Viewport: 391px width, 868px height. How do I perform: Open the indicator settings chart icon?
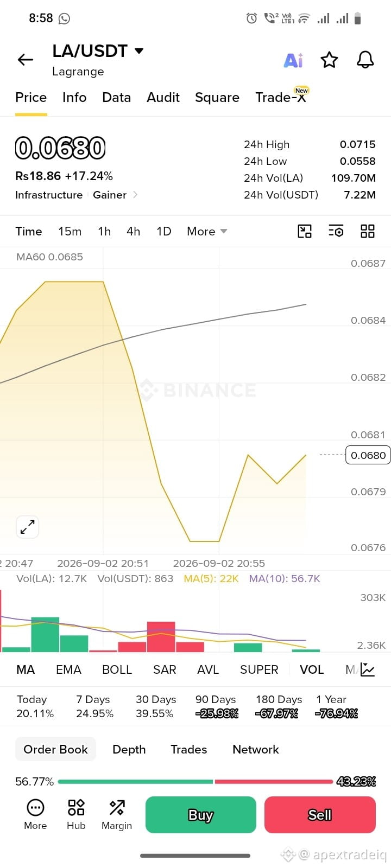coord(368,669)
